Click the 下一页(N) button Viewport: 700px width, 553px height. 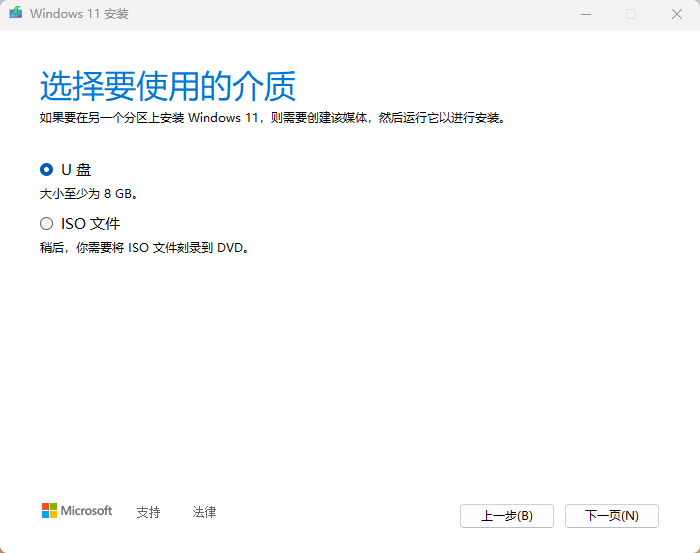click(612, 516)
